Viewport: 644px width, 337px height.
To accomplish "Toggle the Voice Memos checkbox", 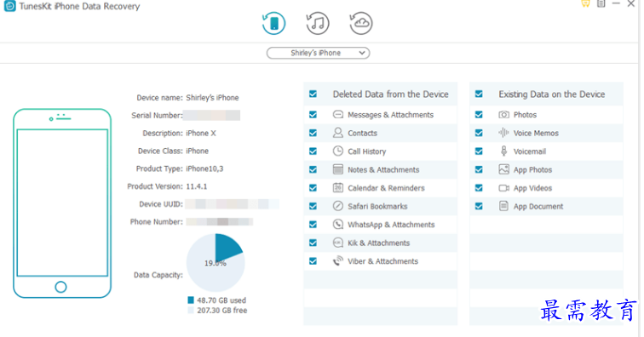I will 479,133.
